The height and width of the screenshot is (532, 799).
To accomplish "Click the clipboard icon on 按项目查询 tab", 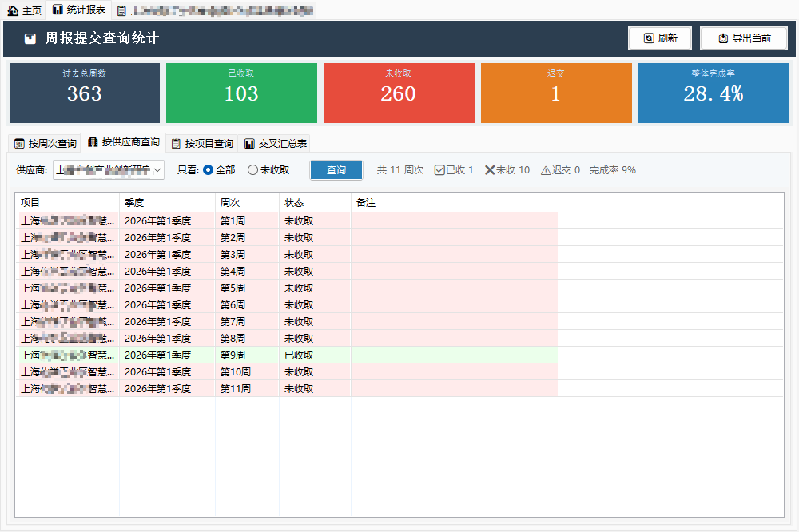I will [x=176, y=144].
